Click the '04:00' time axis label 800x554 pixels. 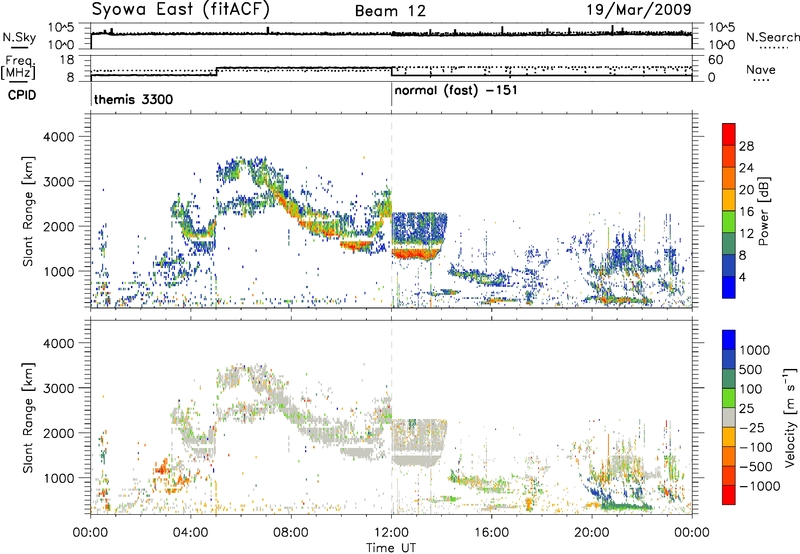point(191,533)
